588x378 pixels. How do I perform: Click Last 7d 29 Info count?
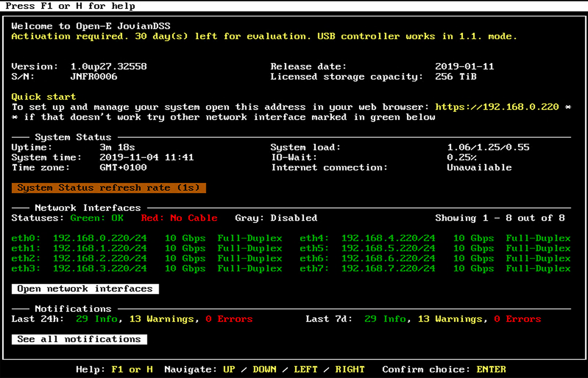click(x=385, y=319)
